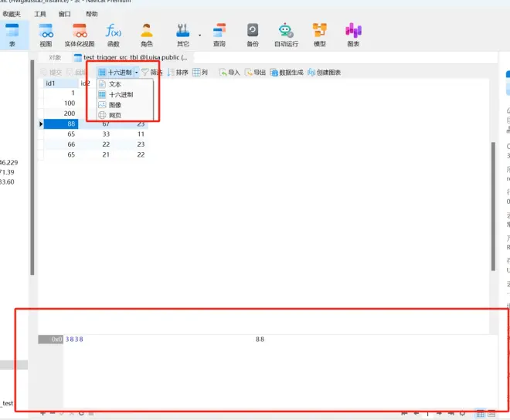Image resolution: width=510 pixels, height=420 pixels.
Task: Click the 数据生成 data generation button
Action: point(287,73)
